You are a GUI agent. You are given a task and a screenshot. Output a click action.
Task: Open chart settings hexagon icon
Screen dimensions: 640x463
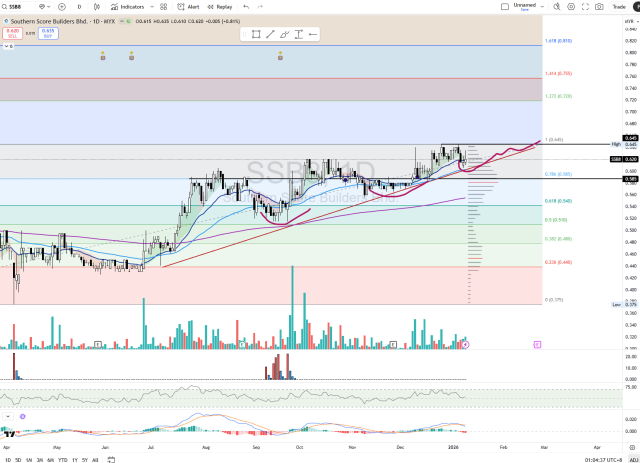571,7
